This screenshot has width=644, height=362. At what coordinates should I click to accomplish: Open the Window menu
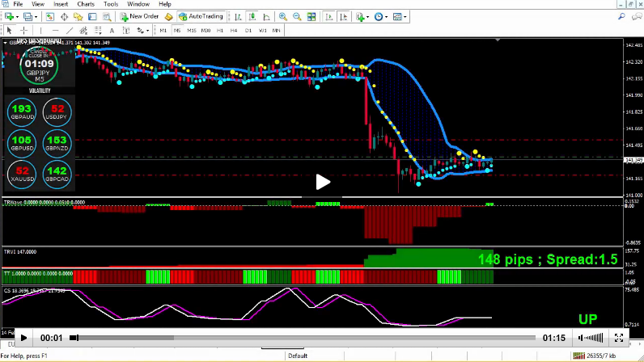(138, 4)
